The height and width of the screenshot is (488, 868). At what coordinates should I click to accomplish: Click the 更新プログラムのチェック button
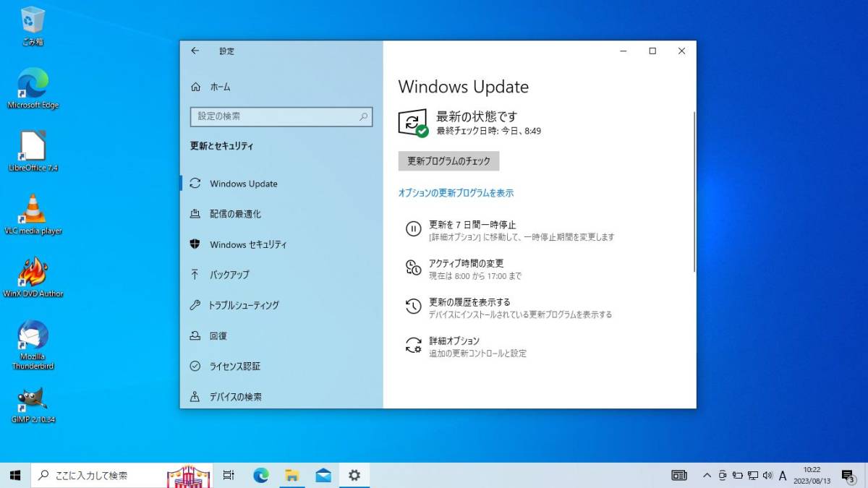click(448, 161)
